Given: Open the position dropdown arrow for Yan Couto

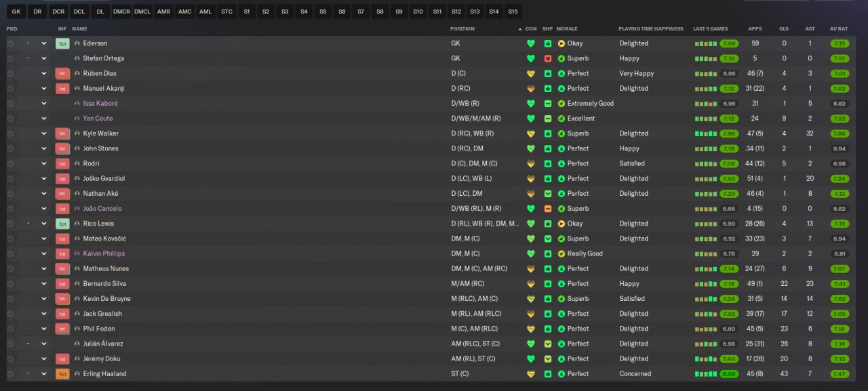Looking at the screenshot, I should [x=44, y=119].
